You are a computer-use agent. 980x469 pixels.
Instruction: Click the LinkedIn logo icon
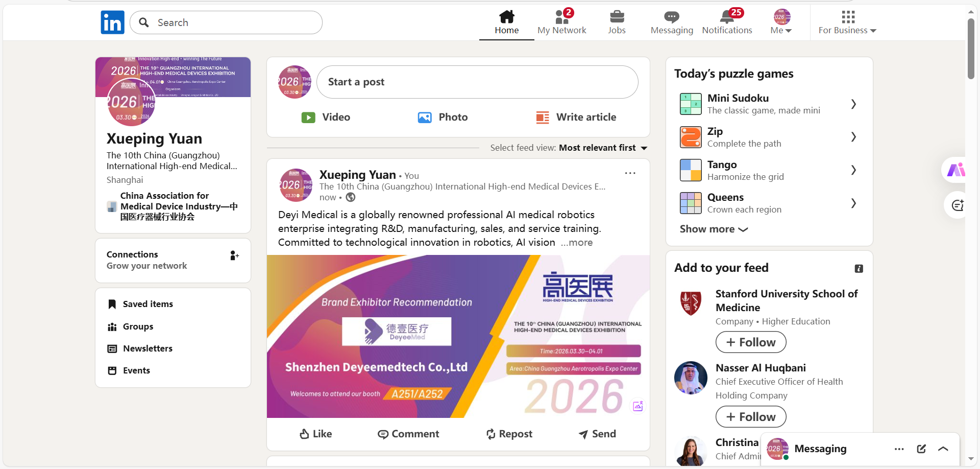click(x=112, y=22)
